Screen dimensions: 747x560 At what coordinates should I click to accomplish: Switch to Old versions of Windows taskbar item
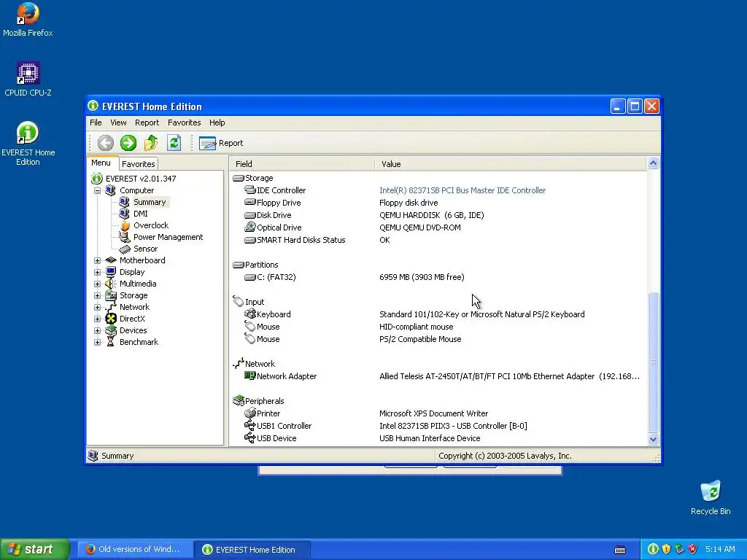tap(135, 549)
